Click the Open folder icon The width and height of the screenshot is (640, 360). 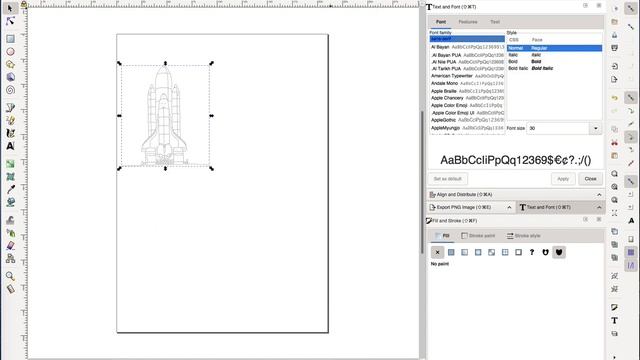click(x=614, y=22)
